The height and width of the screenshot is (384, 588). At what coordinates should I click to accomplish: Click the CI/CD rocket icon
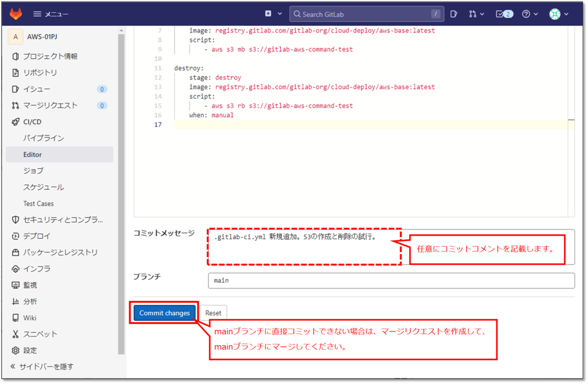coord(15,122)
